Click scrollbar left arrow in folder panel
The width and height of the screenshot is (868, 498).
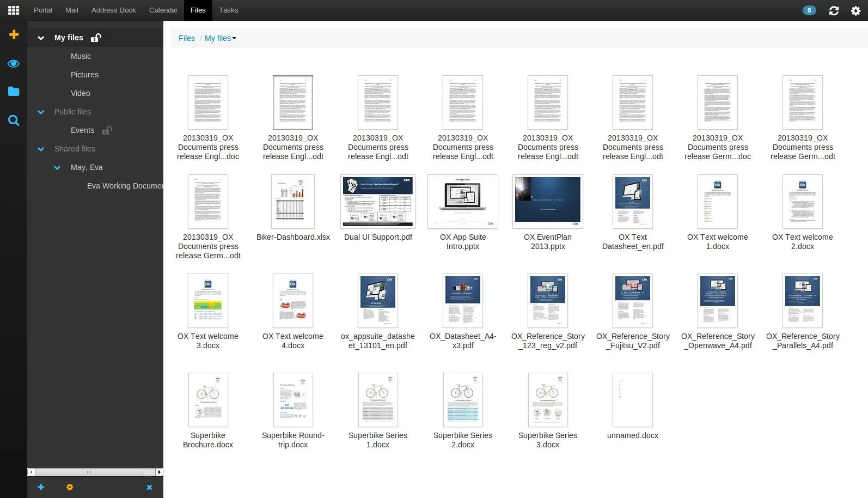(31, 472)
